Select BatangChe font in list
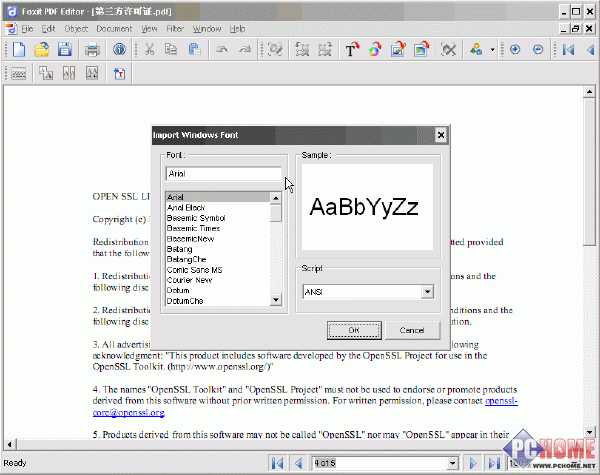The height and width of the screenshot is (475, 600). coord(218,260)
